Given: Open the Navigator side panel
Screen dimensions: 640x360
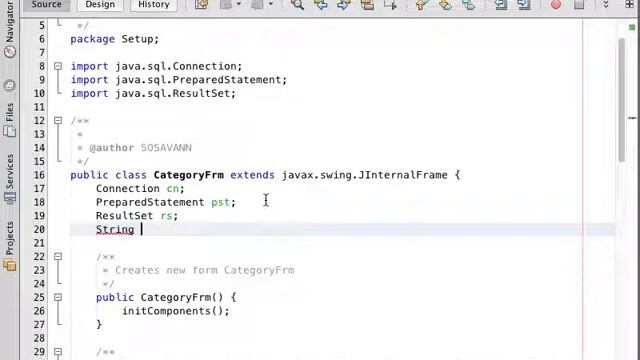Looking at the screenshot, I should [x=10, y=29].
